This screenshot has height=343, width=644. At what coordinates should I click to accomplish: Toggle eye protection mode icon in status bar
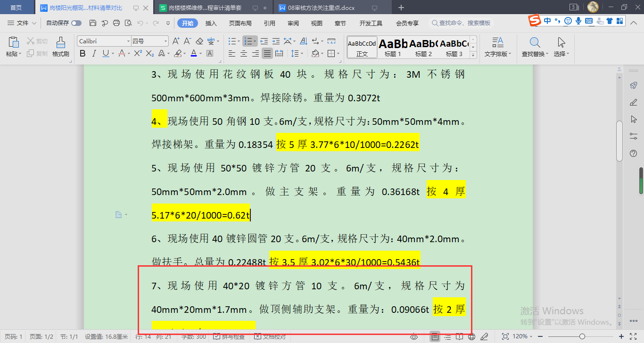click(x=414, y=337)
